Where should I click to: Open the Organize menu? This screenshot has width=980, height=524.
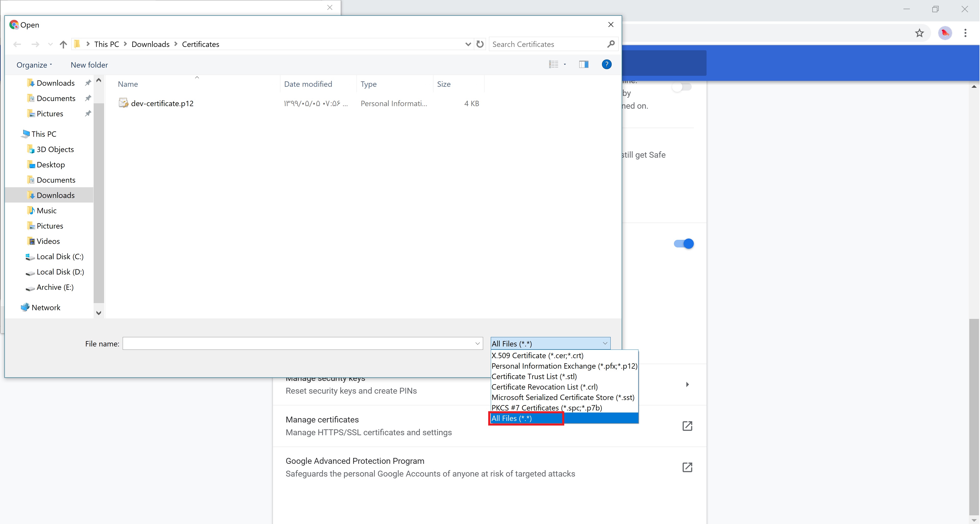pos(34,65)
